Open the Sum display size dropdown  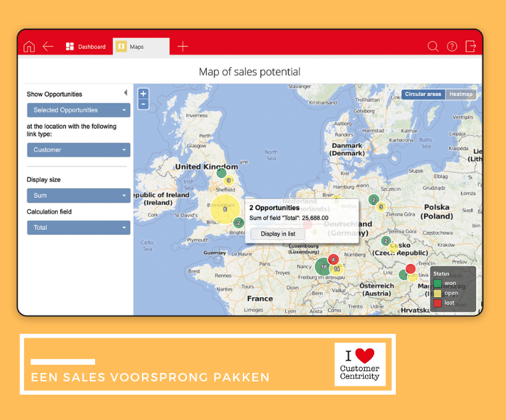pyautogui.click(x=79, y=195)
